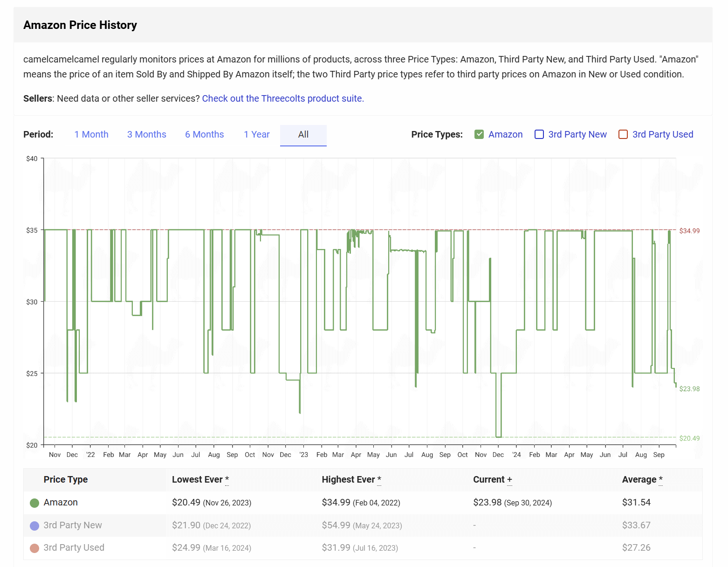Click the Amazon price type label link

[505, 134]
